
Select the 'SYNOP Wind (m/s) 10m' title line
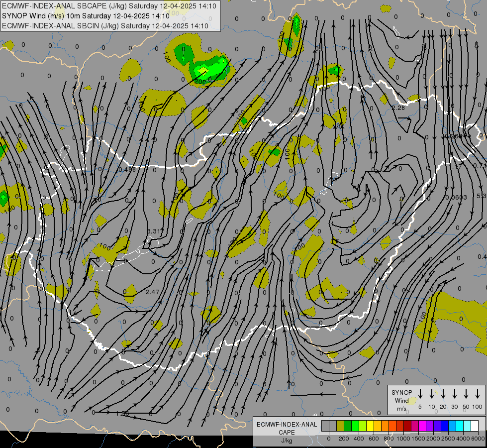pos(86,16)
